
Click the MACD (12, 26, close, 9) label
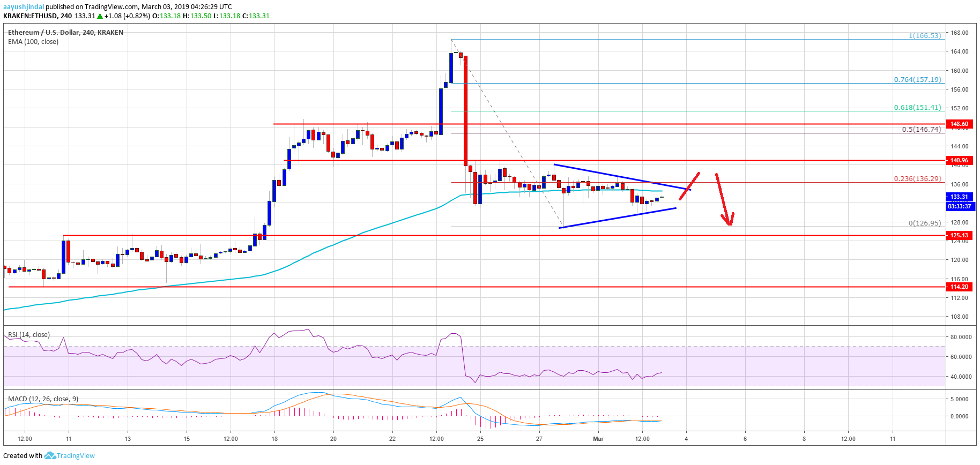(x=43, y=399)
